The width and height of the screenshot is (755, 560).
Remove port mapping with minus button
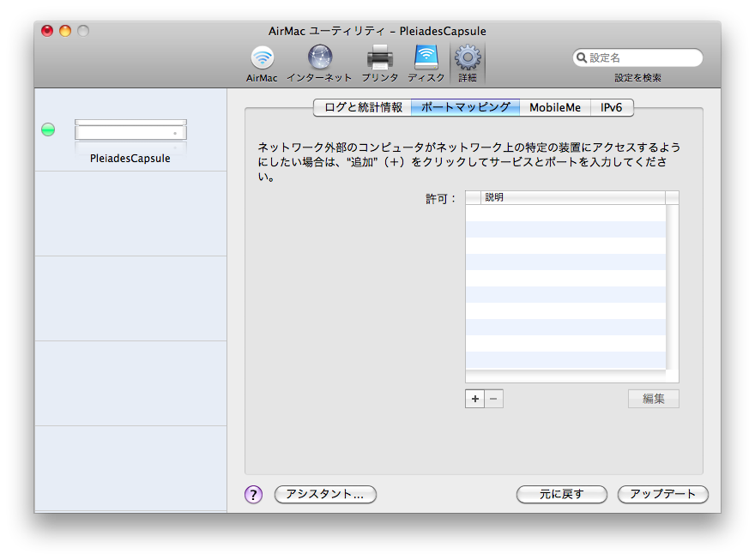[493, 399]
